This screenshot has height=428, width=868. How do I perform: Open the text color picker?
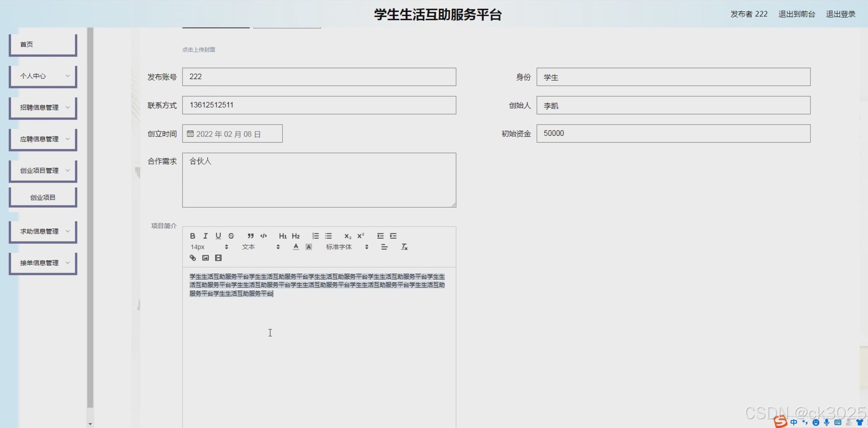click(x=295, y=247)
